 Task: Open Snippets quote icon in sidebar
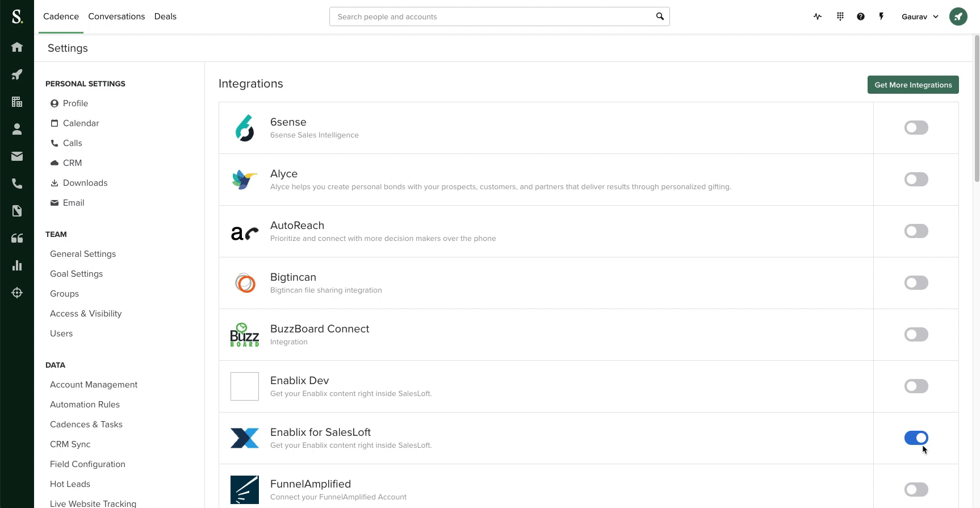tap(17, 238)
